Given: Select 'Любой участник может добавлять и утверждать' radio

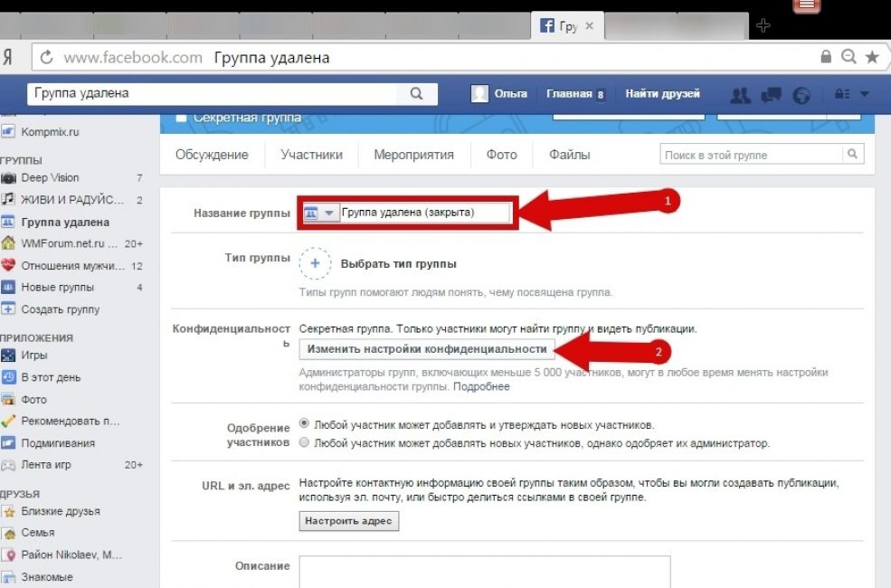Looking at the screenshot, I should (x=304, y=423).
